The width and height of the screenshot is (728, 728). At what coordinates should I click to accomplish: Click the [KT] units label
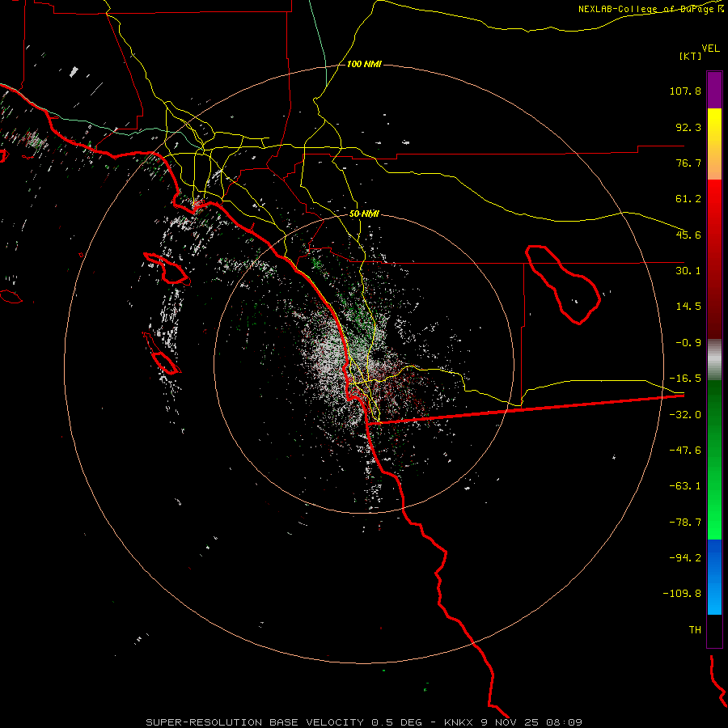pyautogui.click(x=691, y=56)
